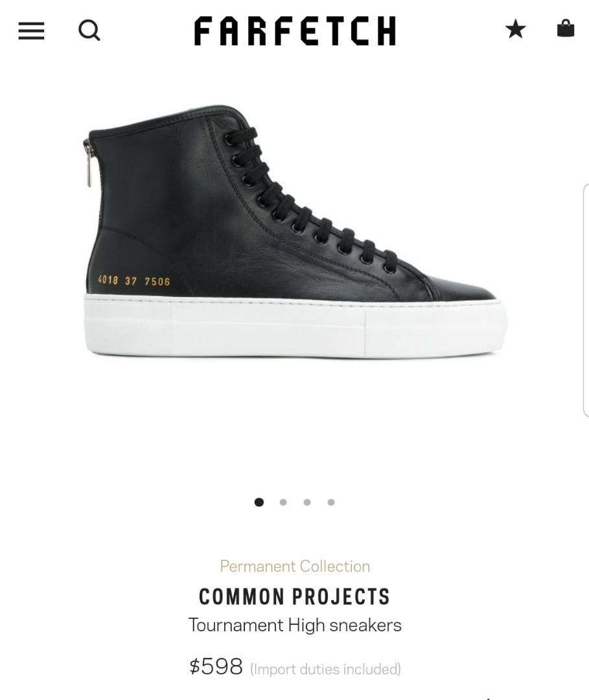
Task: Switch to the fourth product image dot
Action: pos(331,502)
